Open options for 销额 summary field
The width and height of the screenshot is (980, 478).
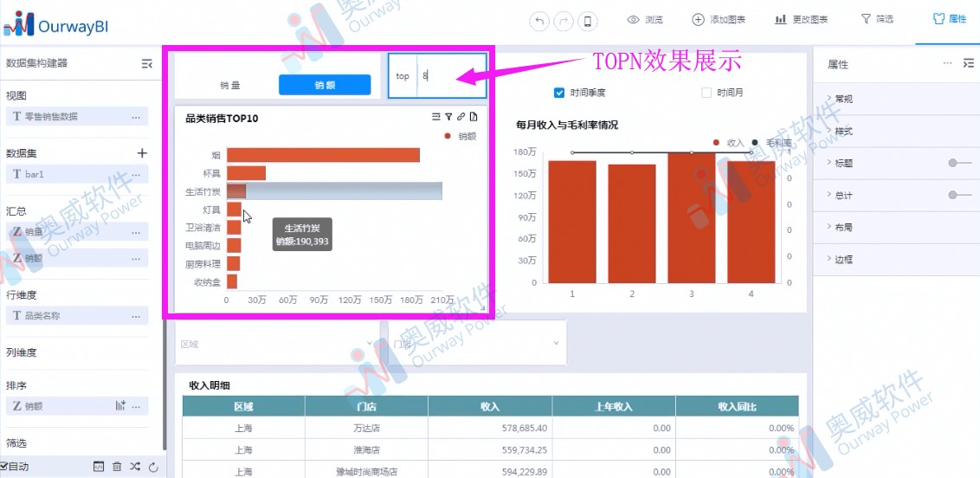tap(136, 258)
